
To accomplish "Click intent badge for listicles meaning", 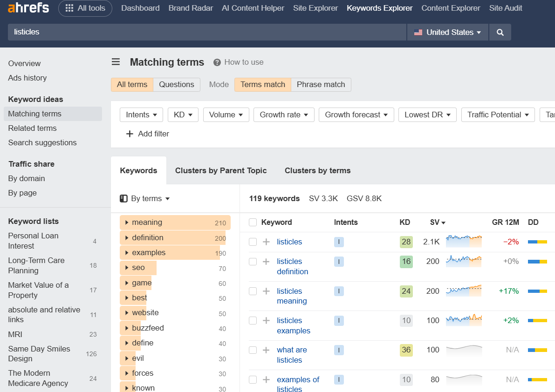I will pos(339,291).
